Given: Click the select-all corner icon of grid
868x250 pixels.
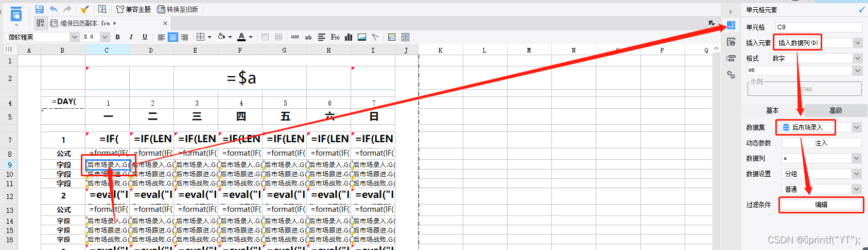Looking at the screenshot, I should [9, 49].
